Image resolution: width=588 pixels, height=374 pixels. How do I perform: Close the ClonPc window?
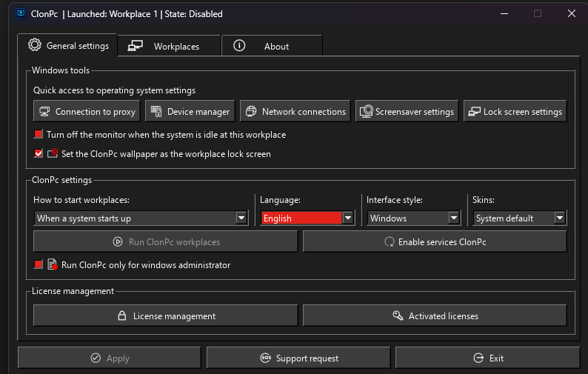[572, 14]
